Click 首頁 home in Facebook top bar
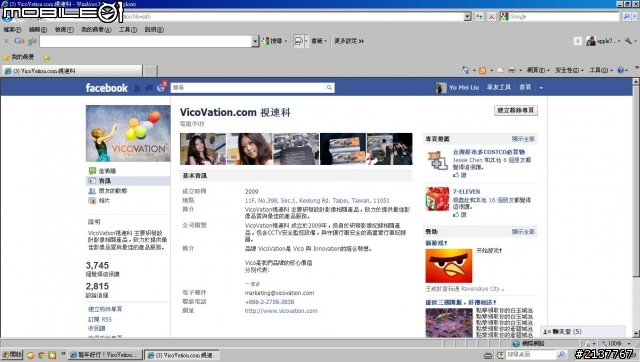 525,88
